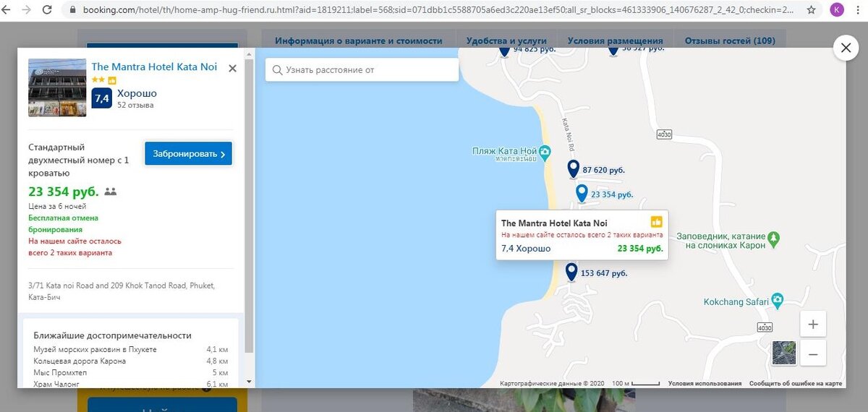
Task: Click Бесплатная отмена бронирования text
Action: pyautogui.click(x=64, y=223)
